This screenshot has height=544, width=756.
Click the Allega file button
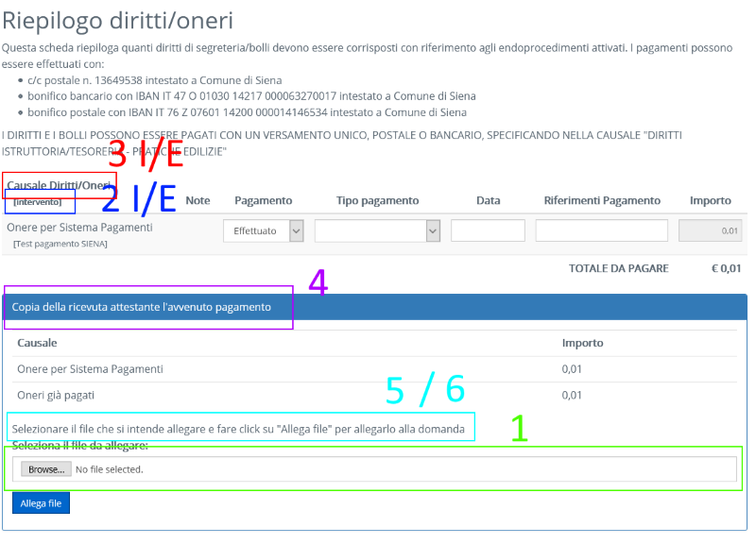41,503
